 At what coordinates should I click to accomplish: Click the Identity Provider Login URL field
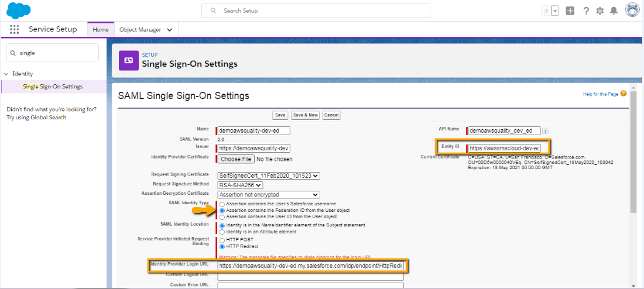(x=311, y=266)
